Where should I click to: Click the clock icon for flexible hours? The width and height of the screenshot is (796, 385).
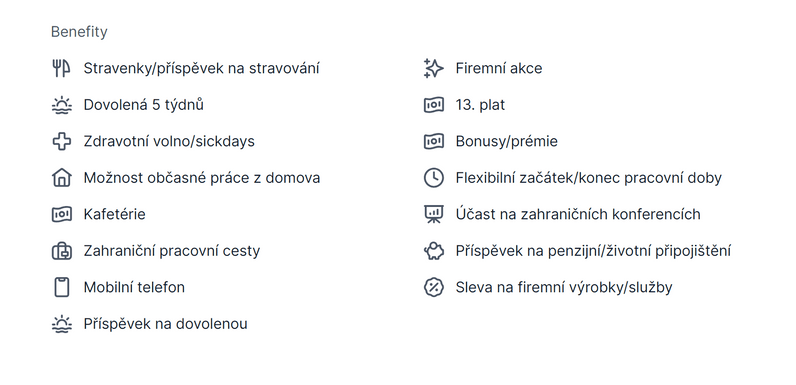click(434, 178)
